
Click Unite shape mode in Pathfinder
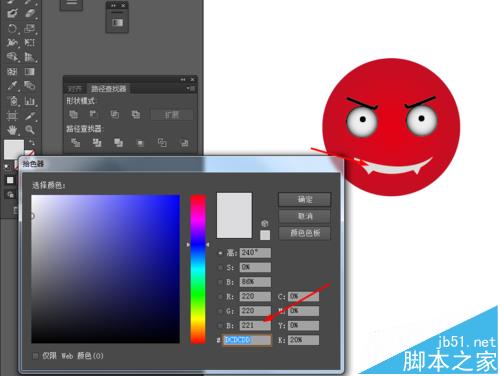click(74, 114)
